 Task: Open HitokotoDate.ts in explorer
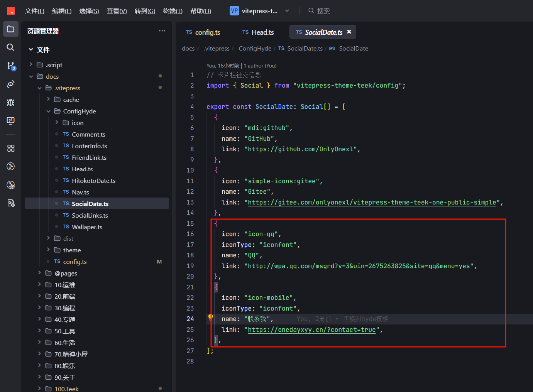[93, 181]
